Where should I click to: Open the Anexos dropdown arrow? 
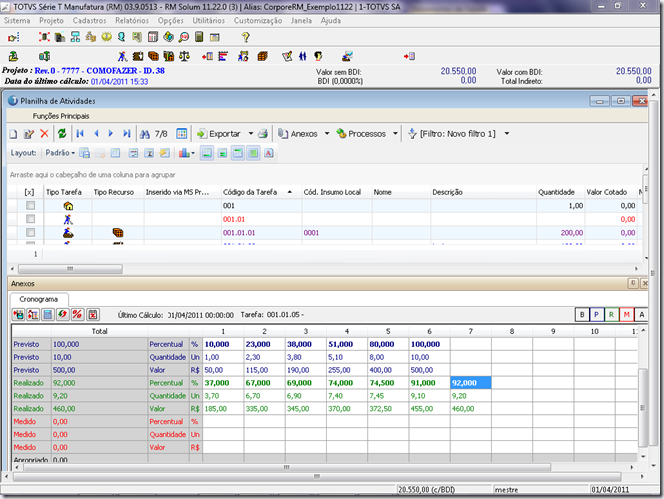tap(327, 134)
